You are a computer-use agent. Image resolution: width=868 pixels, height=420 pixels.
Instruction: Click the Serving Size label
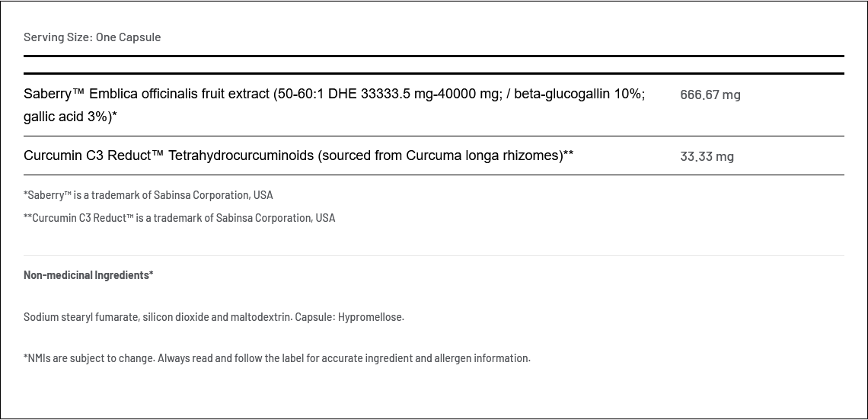coord(58,37)
